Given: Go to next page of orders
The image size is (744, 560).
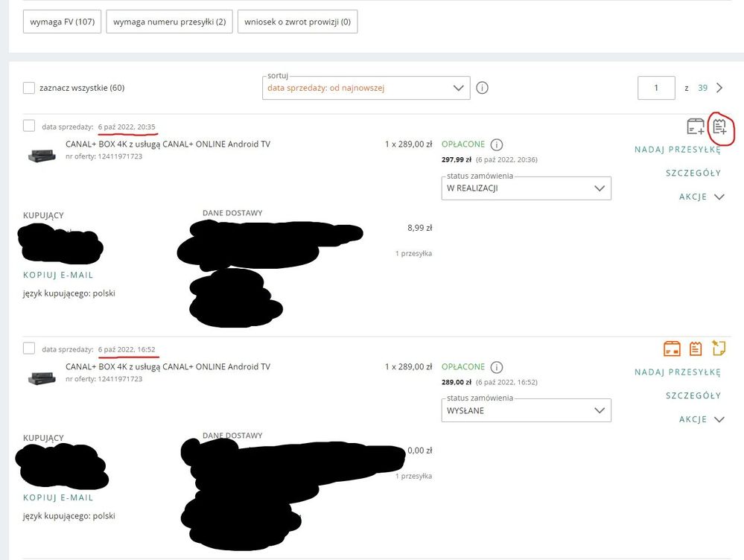Looking at the screenshot, I should click(x=719, y=88).
